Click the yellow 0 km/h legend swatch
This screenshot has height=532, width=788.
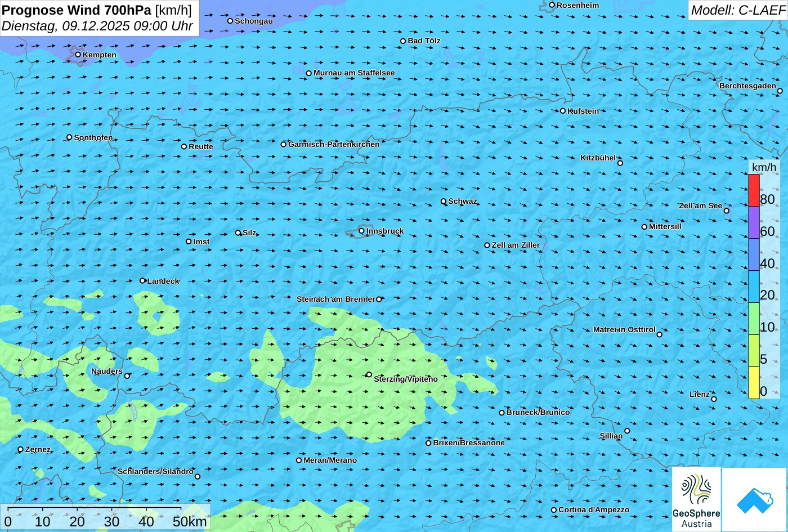coord(754,383)
